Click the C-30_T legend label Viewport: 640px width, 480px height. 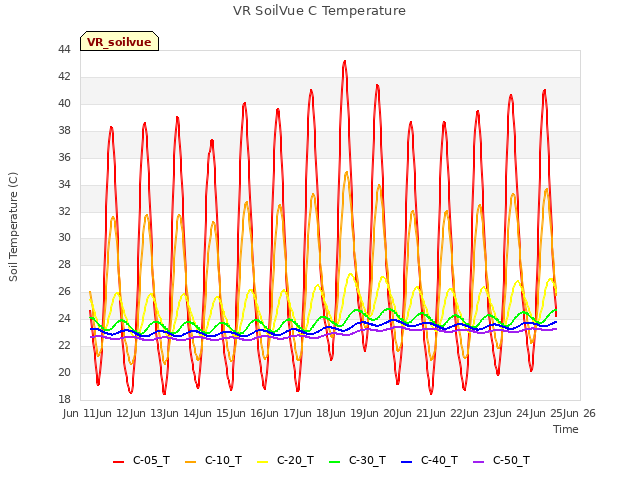point(367,460)
